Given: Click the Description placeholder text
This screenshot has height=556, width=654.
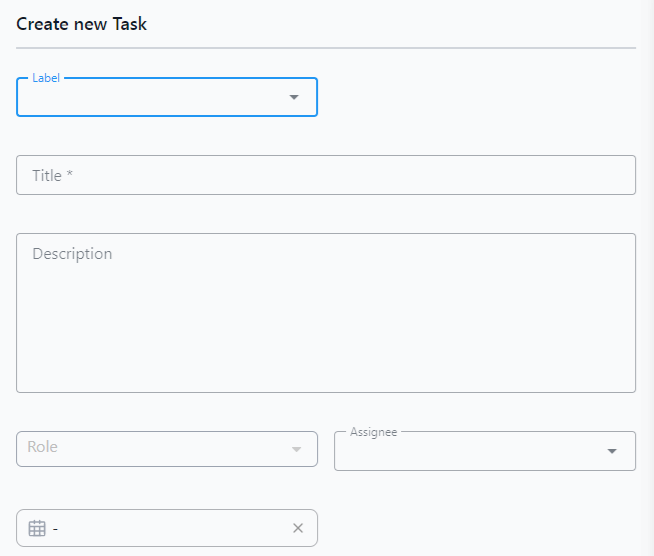Looking at the screenshot, I should pos(72,254).
